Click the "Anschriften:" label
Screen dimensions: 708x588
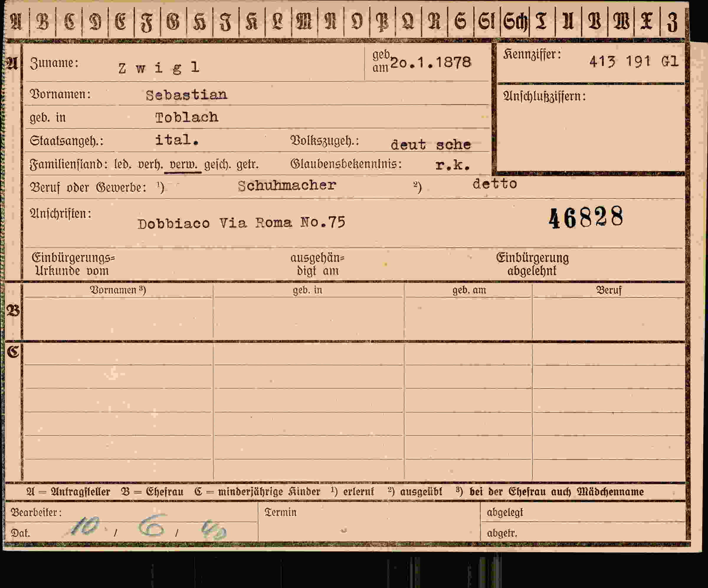[61, 213]
